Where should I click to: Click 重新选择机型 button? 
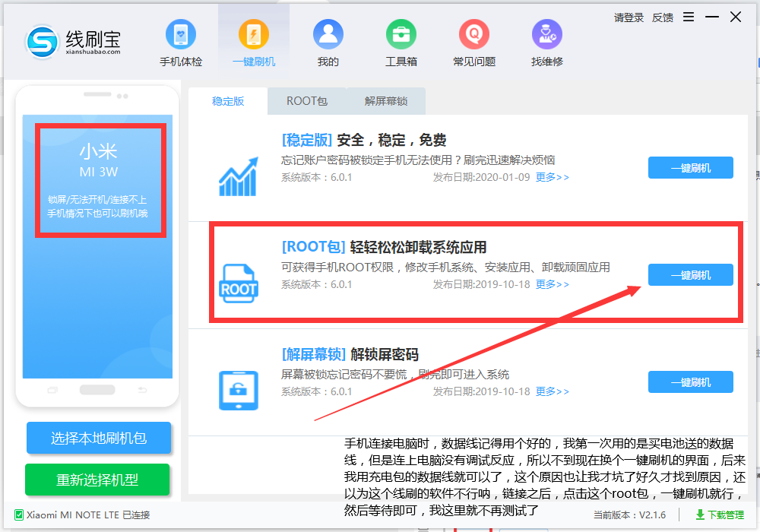pos(97,480)
